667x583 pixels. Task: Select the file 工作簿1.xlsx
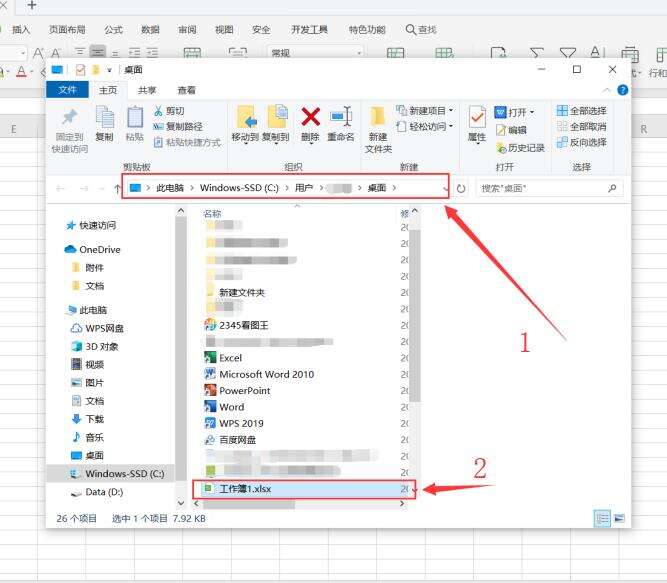[304, 489]
